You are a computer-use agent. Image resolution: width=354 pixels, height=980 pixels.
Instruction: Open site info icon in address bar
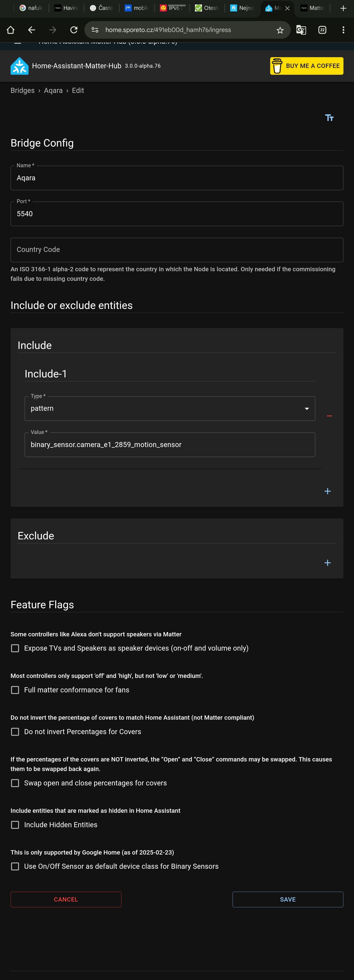[95, 30]
